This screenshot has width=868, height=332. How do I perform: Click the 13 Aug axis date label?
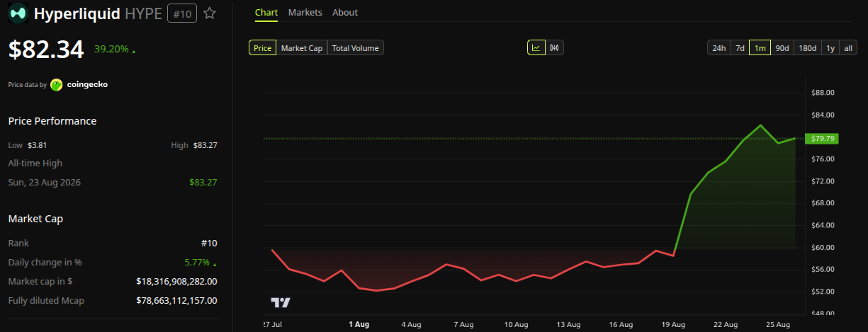point(569,324)
